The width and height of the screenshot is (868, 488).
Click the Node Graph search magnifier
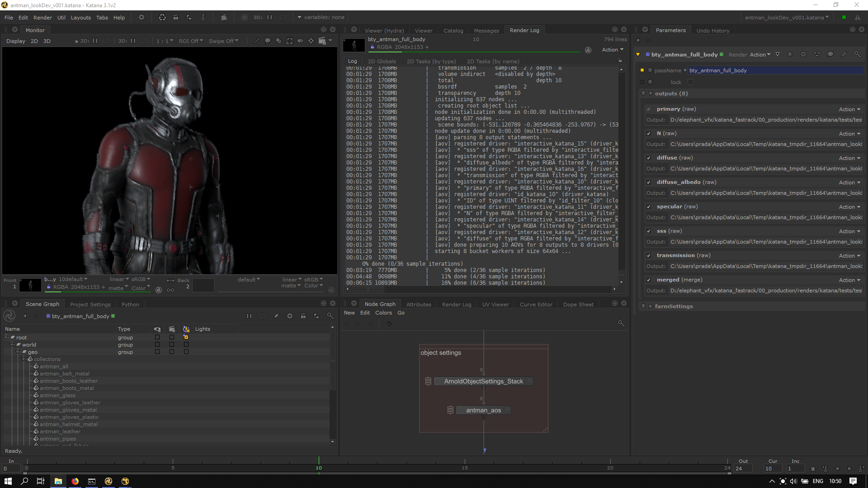point(621,324)
